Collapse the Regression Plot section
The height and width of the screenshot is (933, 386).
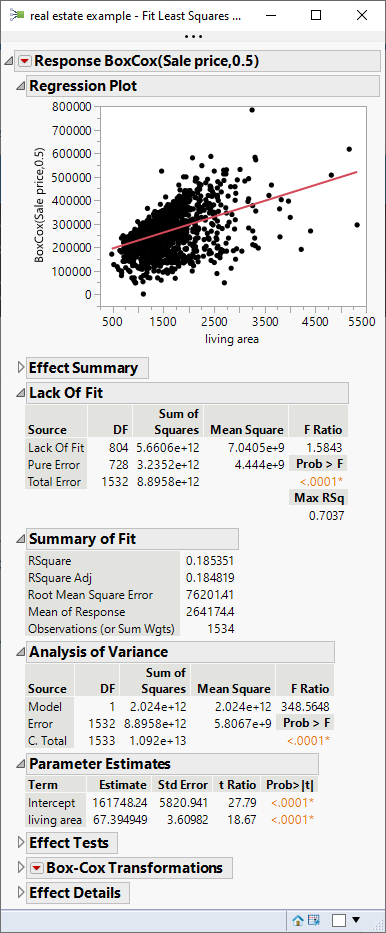point(21,86)
